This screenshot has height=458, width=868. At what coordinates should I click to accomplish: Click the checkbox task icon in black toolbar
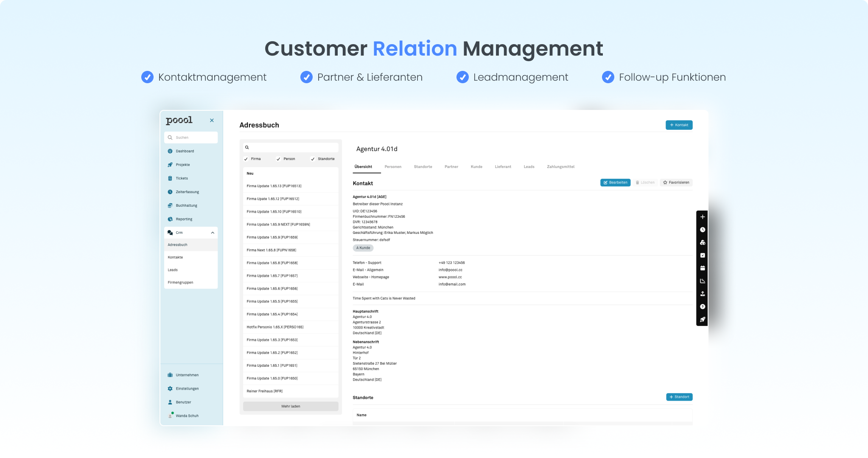point(703,255)
